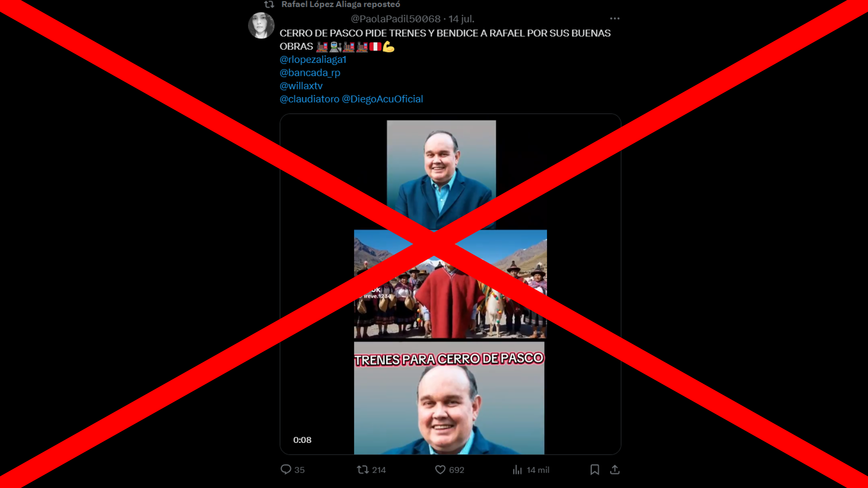Open the poster's profile avatar
Image resolution: width=868 pixels, height=488 pixels.
click(261, 25)
